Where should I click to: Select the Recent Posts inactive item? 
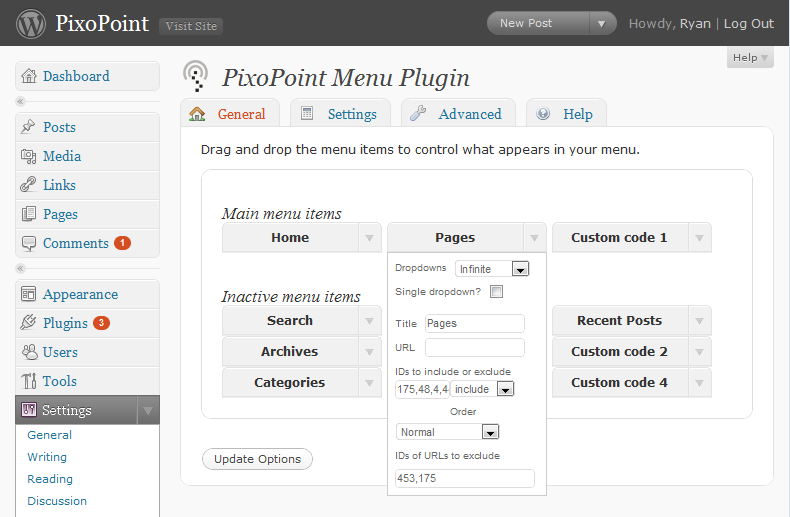pos(620,321)
